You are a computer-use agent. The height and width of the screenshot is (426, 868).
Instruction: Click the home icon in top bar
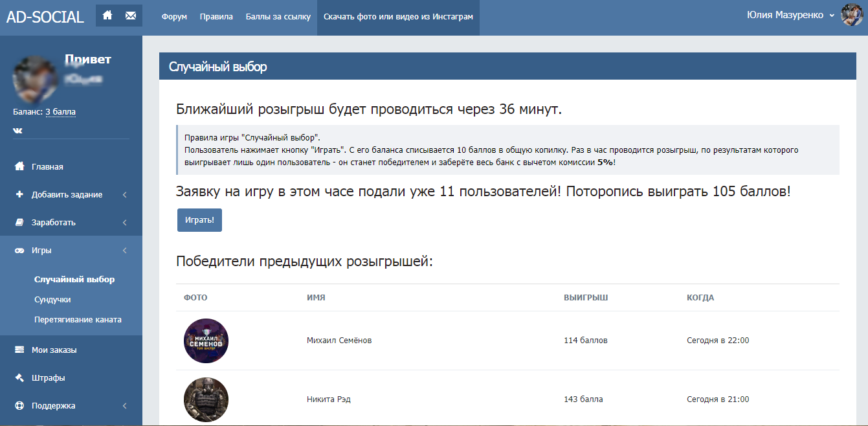click(107, 16)
